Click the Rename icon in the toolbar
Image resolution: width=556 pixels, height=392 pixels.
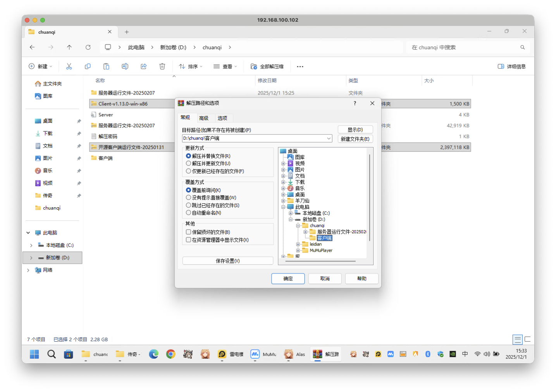click(x=125, y=66)
